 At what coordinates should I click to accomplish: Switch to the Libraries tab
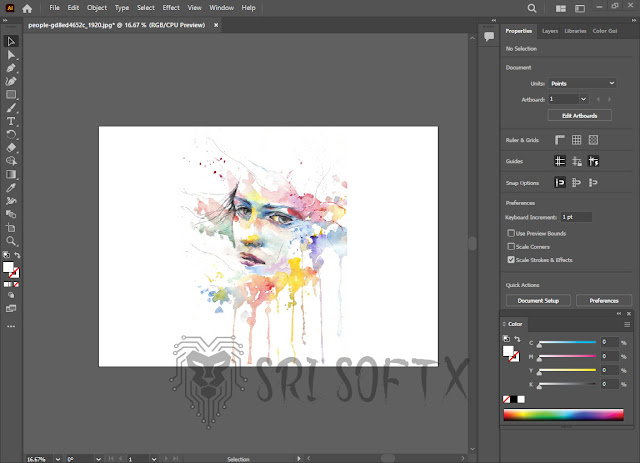pyautogui.click(x=575, y=31)
